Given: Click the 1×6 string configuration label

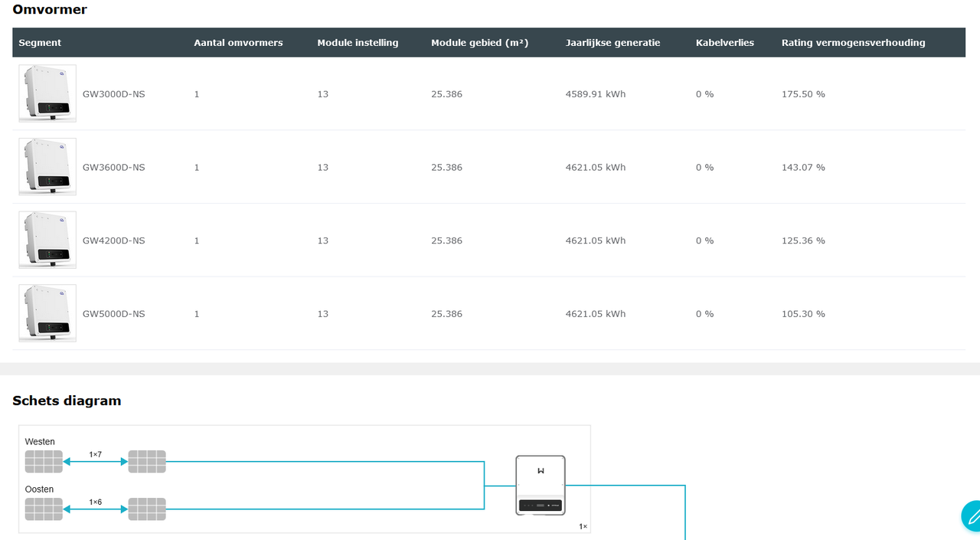Looking at the screenshot, I should [95, 502].
